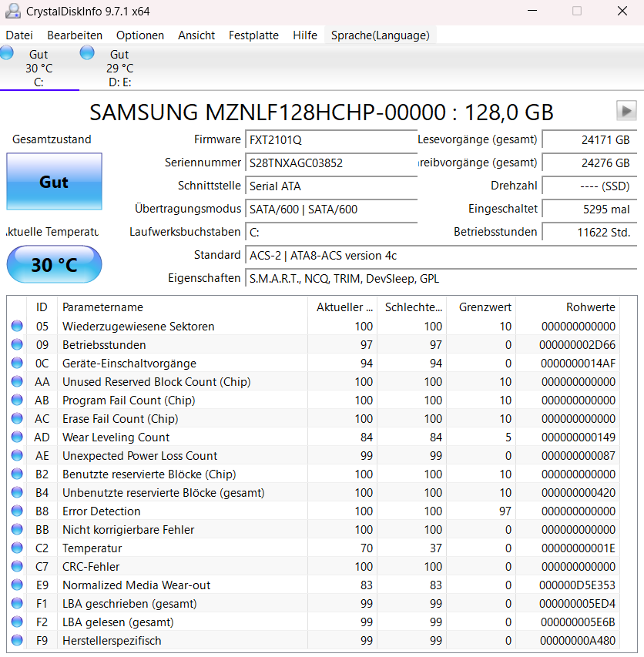This screenshot has height=657, width=644.
Task: Click the 30 °C temperature button
Action: [x=54, y=264]
